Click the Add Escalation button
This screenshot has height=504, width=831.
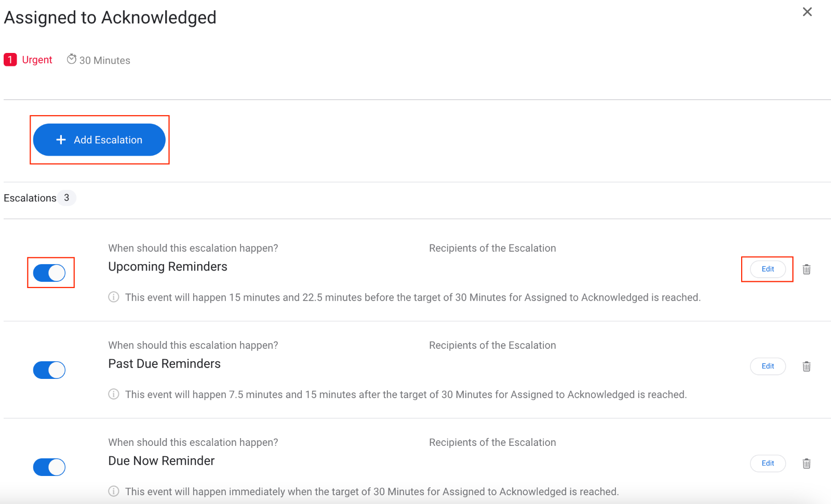[99, 140]
